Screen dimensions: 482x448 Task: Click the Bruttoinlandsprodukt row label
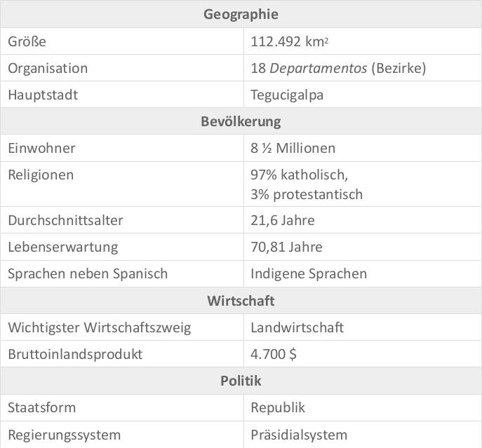click(75, 354)
